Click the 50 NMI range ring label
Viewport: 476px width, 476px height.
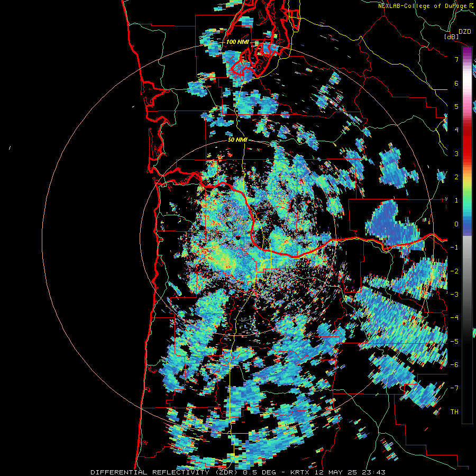pos(237,140)
